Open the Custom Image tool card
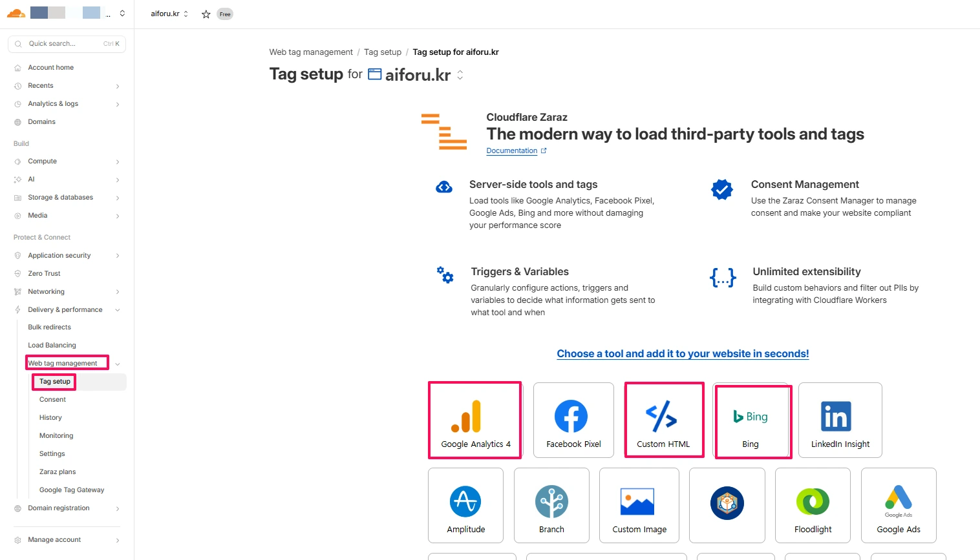 pos(639,505)
